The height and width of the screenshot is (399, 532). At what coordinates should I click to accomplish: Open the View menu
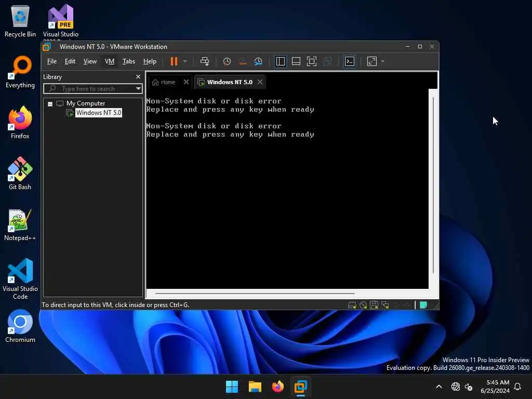[90, 61]
